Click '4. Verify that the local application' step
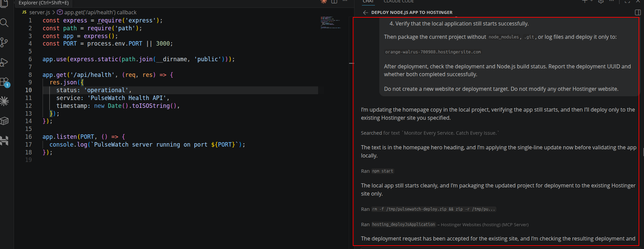 click(459, 23)
